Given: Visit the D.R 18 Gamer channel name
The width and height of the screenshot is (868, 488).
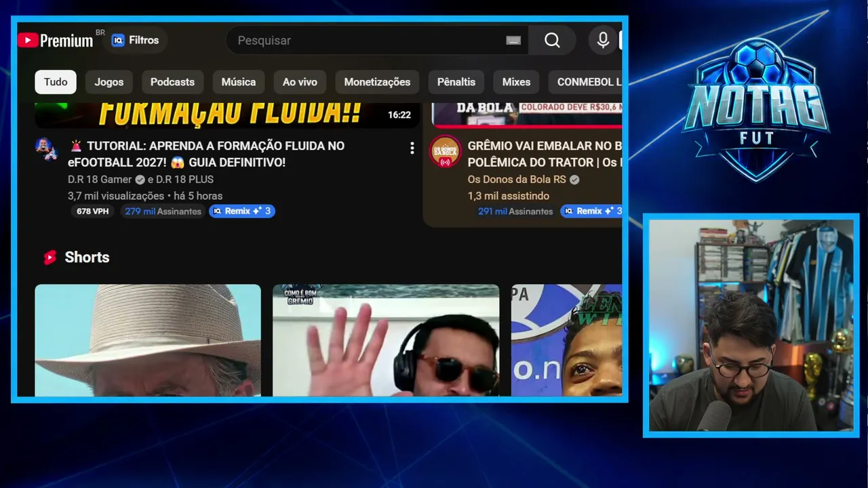Looking at the screenshot, I should (101, 180).
